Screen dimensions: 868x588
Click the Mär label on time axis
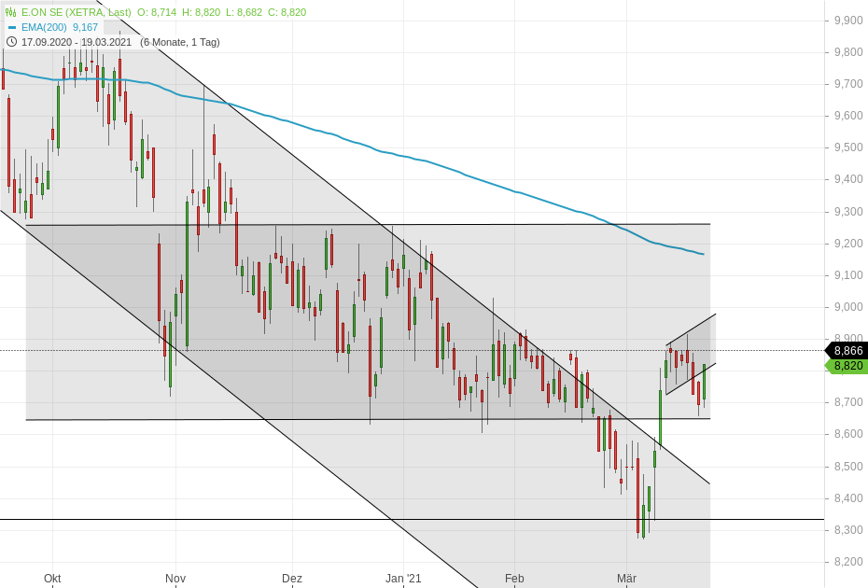(x=626, y=579)
